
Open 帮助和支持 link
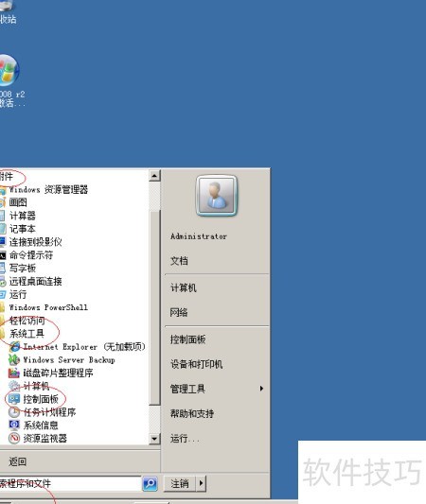pos(192,413)
